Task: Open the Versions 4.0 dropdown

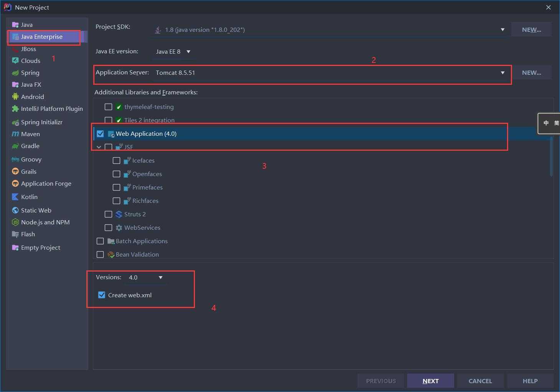Action: click(146, 277)
